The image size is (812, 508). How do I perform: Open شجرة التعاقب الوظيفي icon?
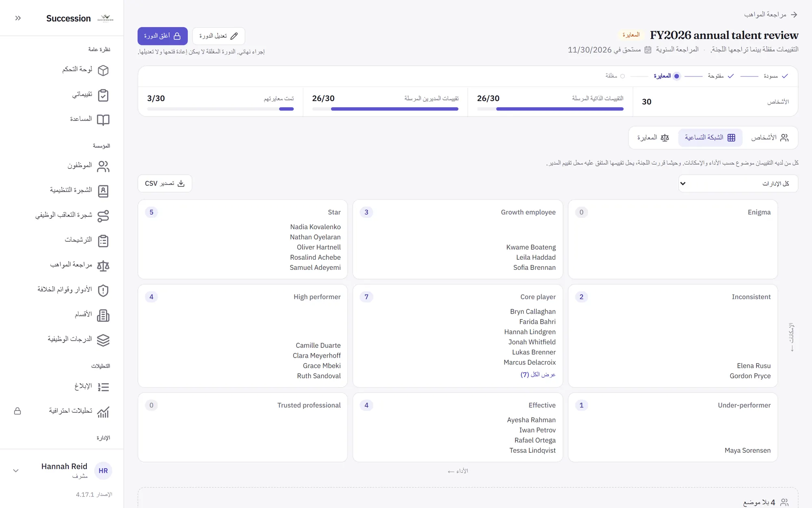click(x=103, y=216)
